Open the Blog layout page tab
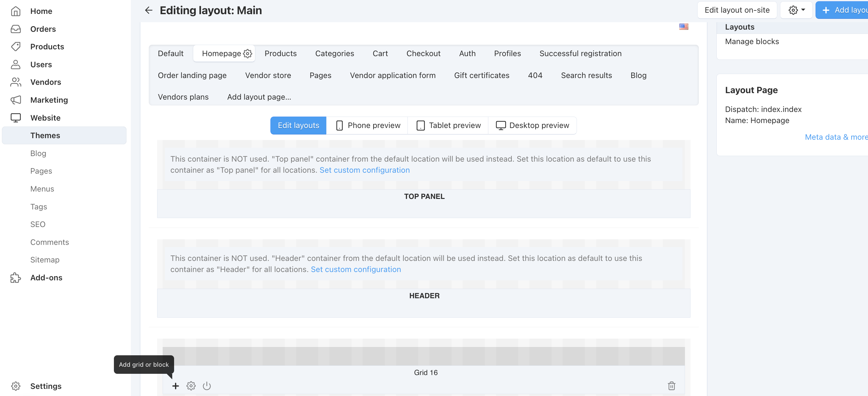This screenshot has height=396, width=868. click(639, 76)
